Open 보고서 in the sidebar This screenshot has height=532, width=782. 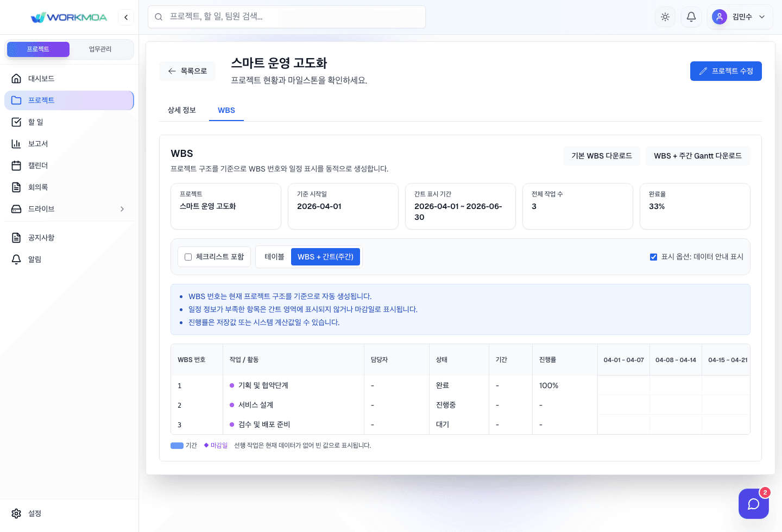[69, 144]
